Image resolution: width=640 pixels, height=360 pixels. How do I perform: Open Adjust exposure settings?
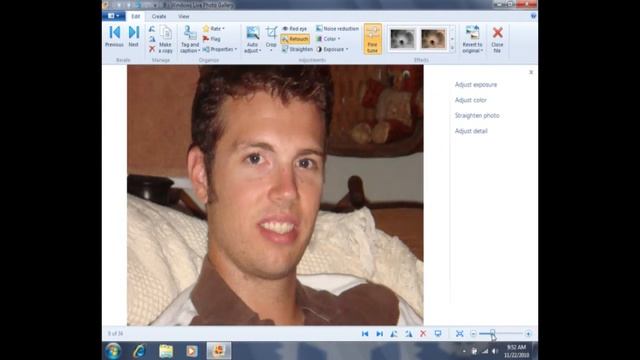click(x=476, y=84)
